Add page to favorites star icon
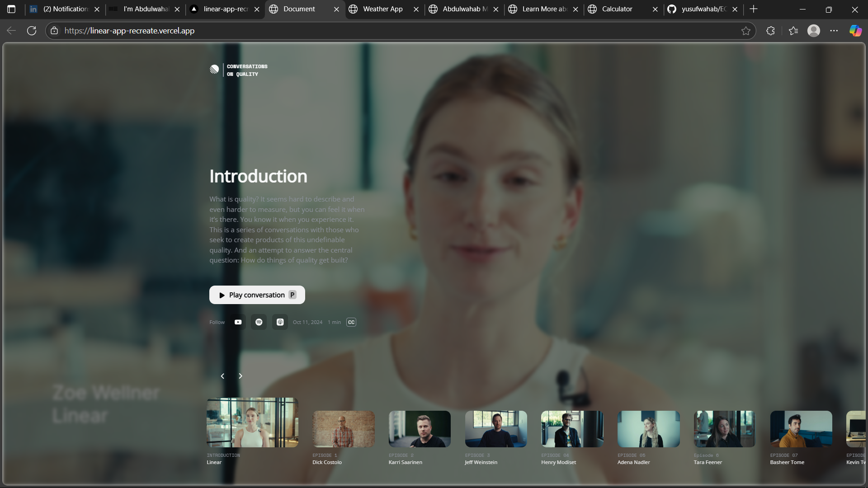868x488 pixels. (746, 31)
